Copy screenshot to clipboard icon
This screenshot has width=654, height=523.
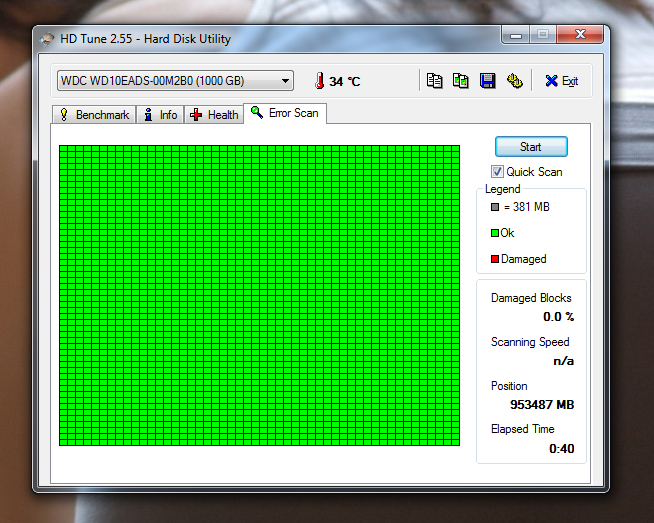click(x=460, y=80)
